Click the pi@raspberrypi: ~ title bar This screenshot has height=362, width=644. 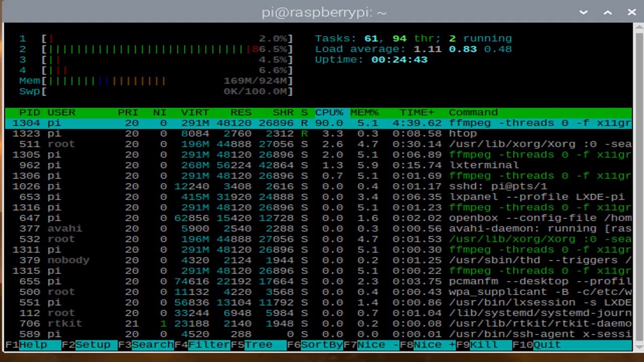[324, 12]
